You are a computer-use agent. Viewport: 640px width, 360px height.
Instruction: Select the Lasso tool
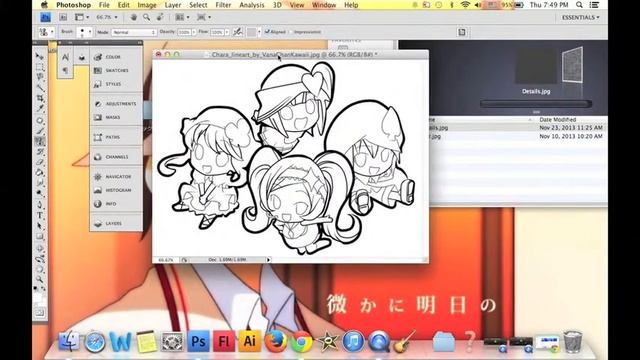point(40,77)
